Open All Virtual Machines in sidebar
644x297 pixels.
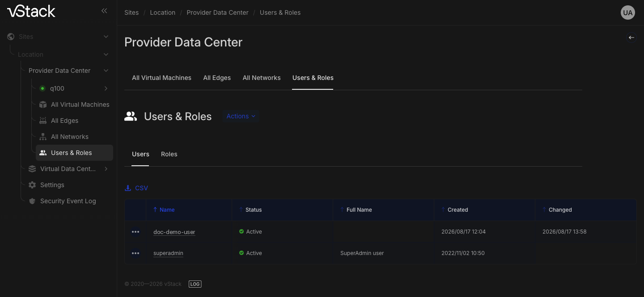(80, 105)
